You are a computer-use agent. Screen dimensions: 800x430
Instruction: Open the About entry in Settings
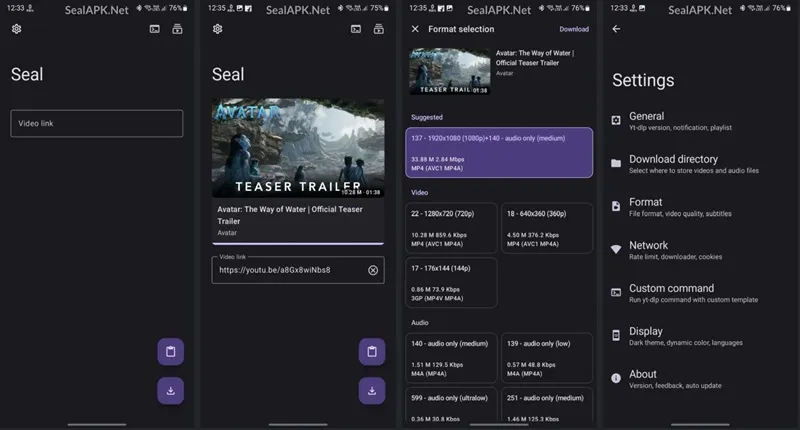(690, 379)
